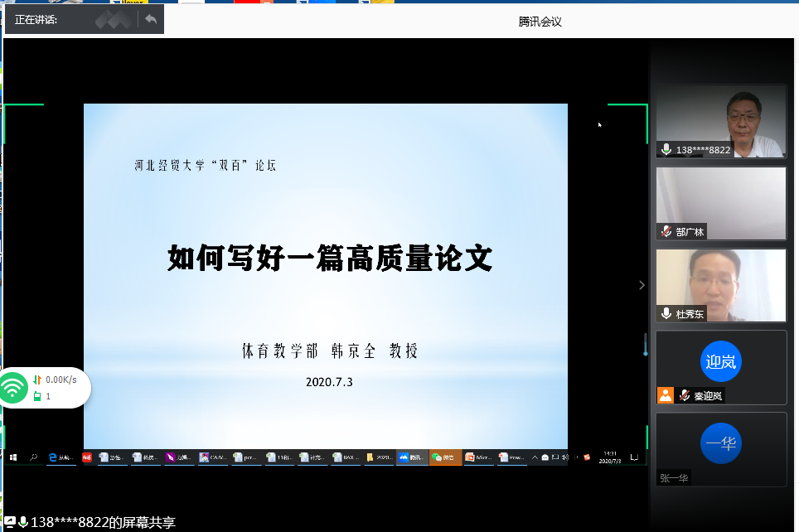This screenshot has width=799, height=532.
Task: Expand hidden system tray icons in shared taskbar
Action: click(535, 457)
